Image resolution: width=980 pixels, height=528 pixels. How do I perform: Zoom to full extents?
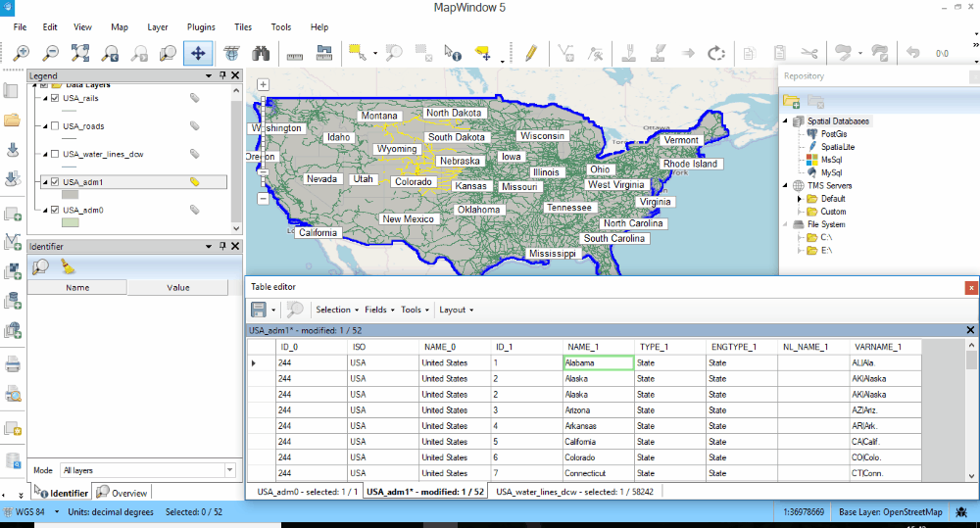80,53
